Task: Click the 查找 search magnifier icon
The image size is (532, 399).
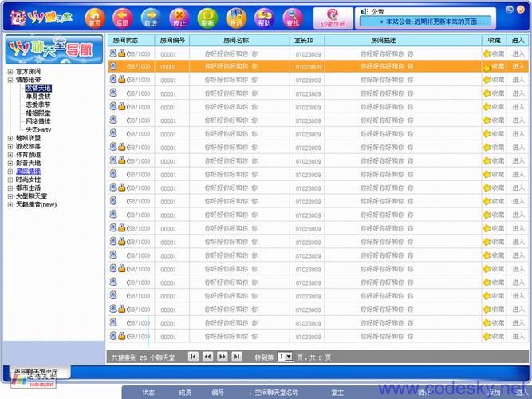Action: coord(292,16)
